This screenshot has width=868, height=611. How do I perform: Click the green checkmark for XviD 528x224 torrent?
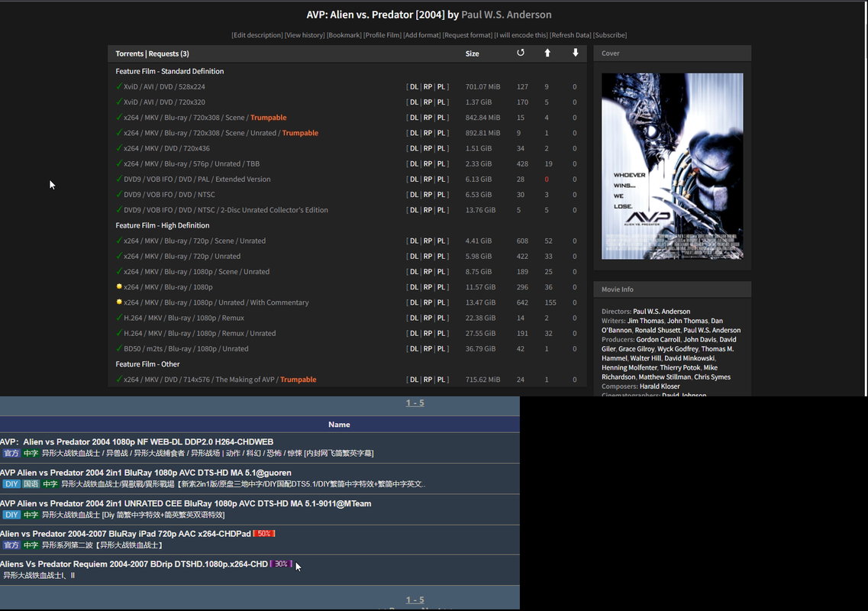(x=119, y=86)
